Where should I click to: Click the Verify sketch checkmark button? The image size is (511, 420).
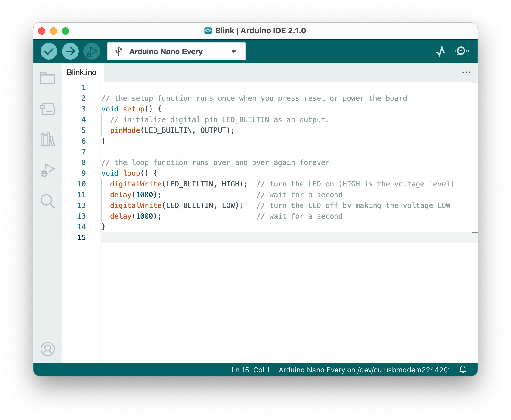click(x=49, y=51)
